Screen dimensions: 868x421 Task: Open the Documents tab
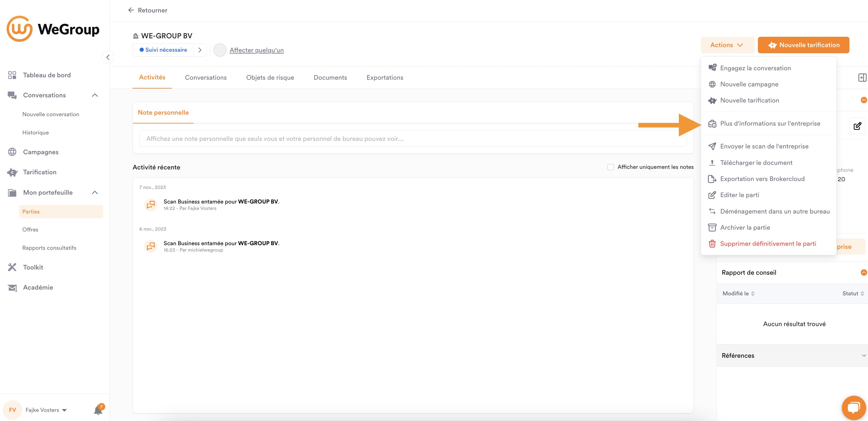330,78
